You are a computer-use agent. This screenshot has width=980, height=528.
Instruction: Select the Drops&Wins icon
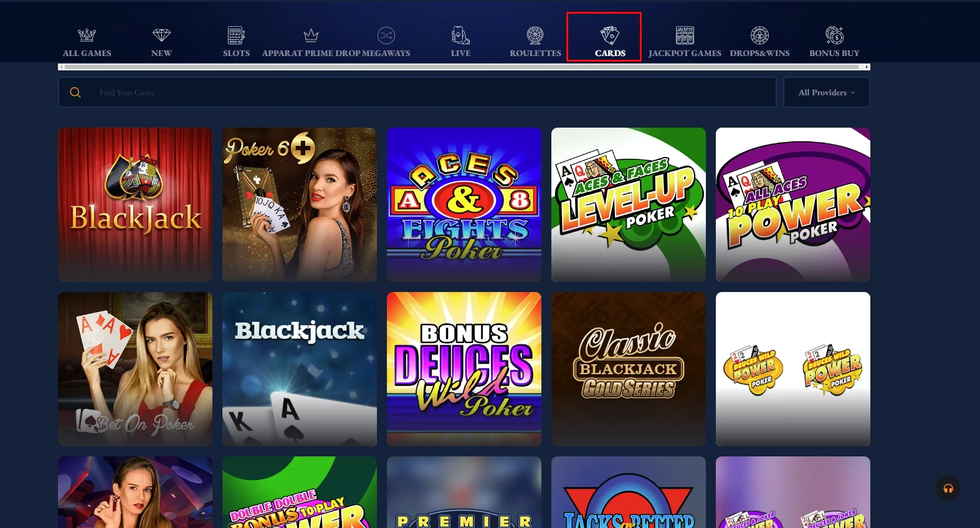(x=759, y=35)
